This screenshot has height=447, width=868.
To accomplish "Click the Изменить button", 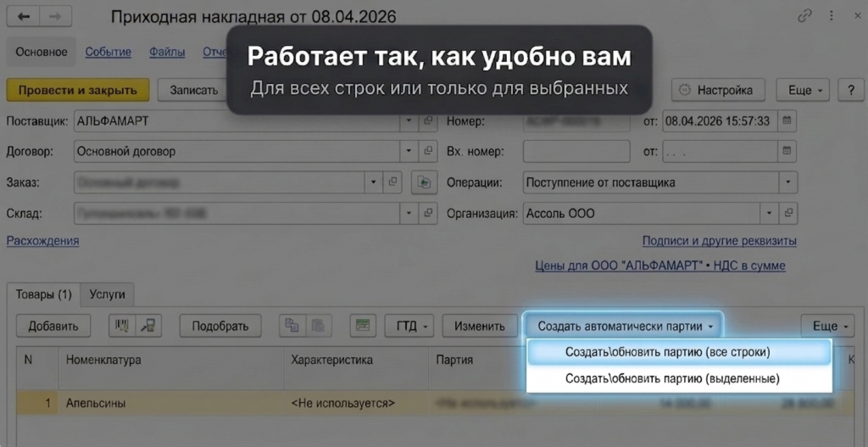I will (480, 326).
